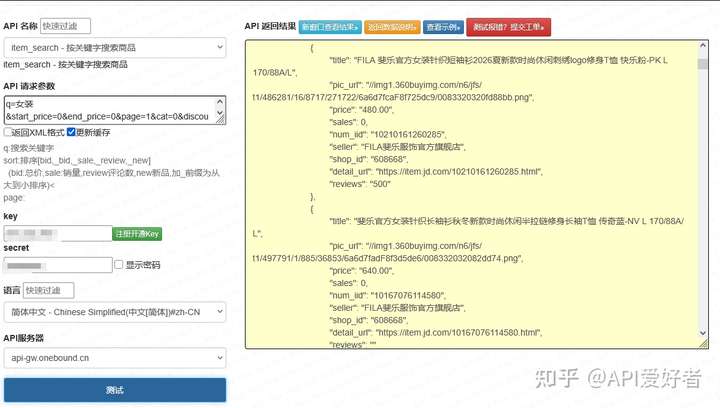Image resolution: width=720 pixels, height=408 pixels.
Task: Click the down arrow of the parameters textarea
Action: 220,112
